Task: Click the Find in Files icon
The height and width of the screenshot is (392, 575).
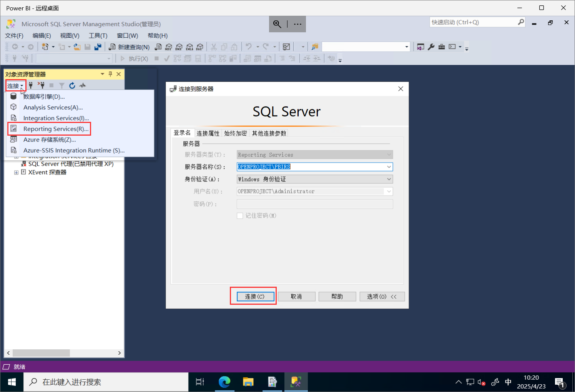Action: [315, 47]
